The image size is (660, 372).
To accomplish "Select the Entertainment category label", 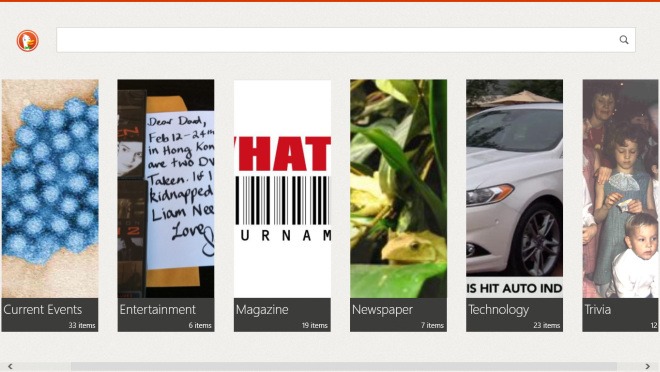I will [x=157, y=310].
